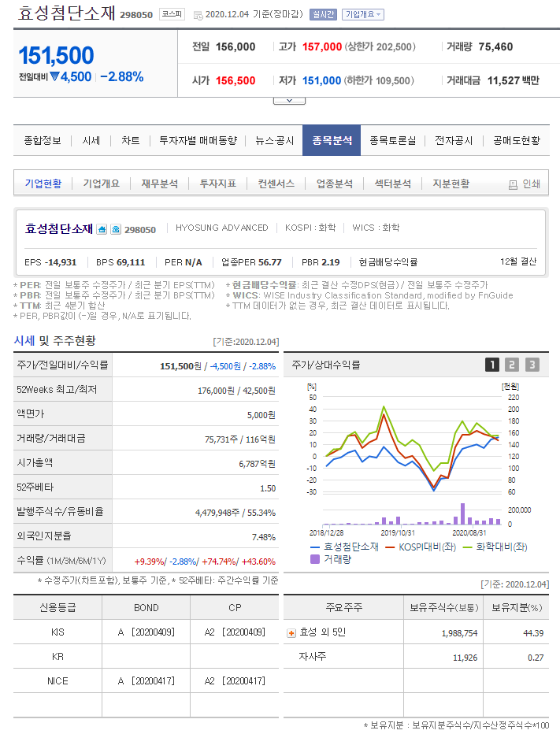Viewport: 560px width, 734px height.
Task: Select the 종목분석 tab
Action: pyautogui.click(x=332, y=140)
